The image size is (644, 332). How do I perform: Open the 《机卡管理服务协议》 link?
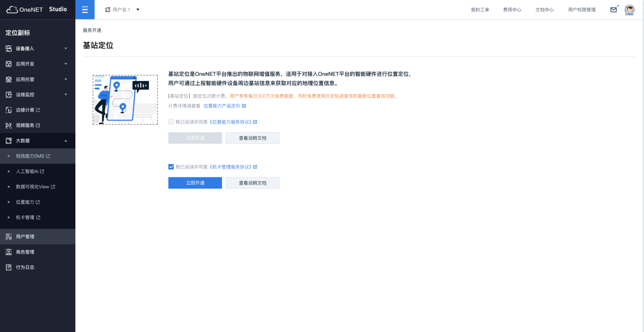click(231, 167)
